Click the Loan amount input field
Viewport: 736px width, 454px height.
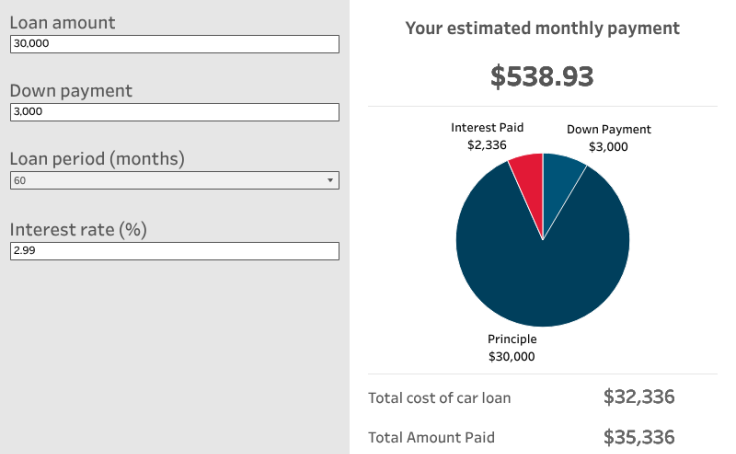coord(174,44)
